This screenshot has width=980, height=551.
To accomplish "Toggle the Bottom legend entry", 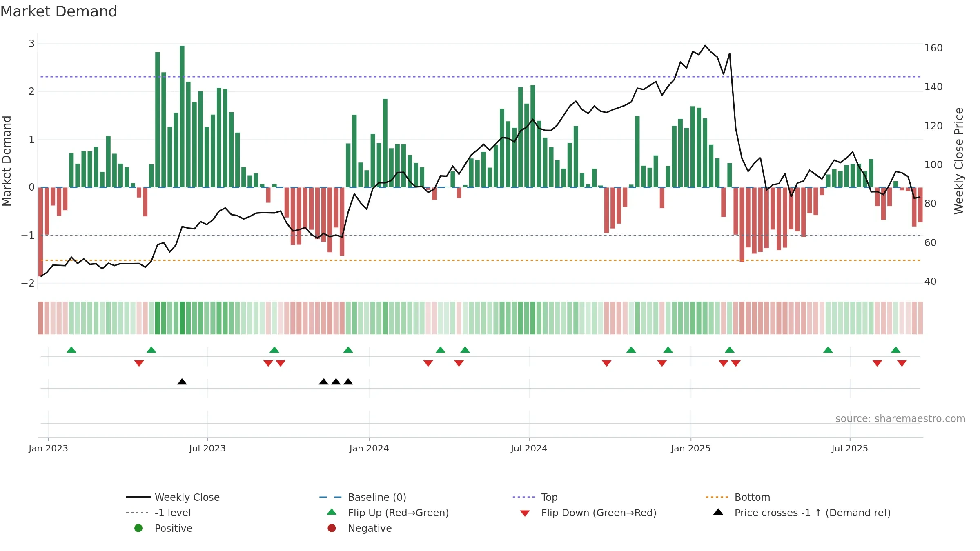I will point(738,497).
